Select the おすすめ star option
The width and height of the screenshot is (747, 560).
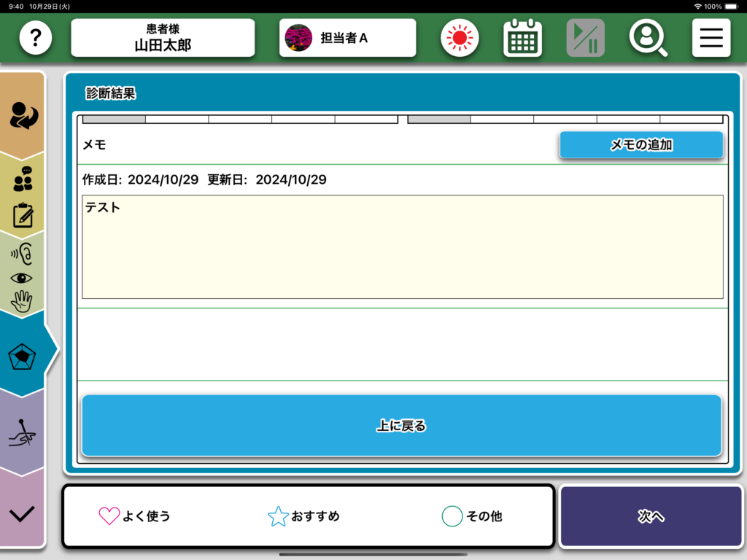pos(304,516)
